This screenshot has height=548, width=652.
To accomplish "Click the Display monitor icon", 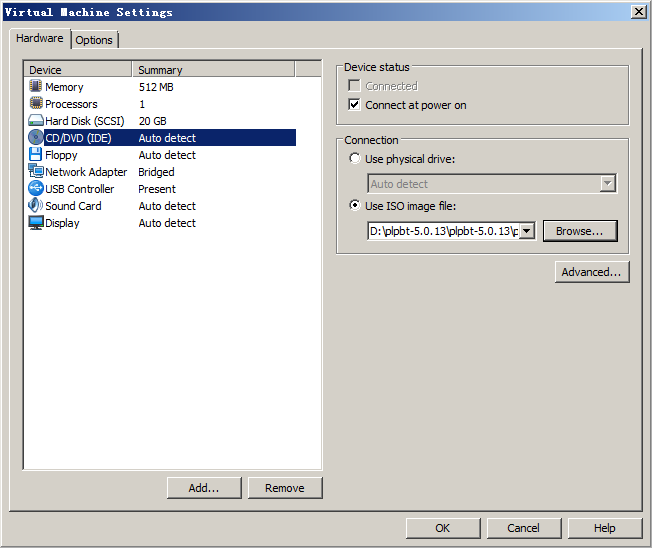I will pos(36,223).
